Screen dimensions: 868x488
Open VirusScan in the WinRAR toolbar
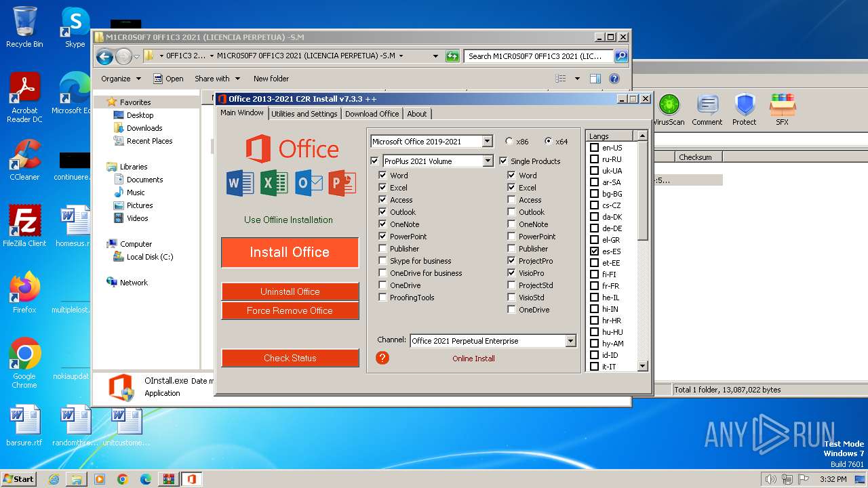pyautogui.click(x=669, y=110)
